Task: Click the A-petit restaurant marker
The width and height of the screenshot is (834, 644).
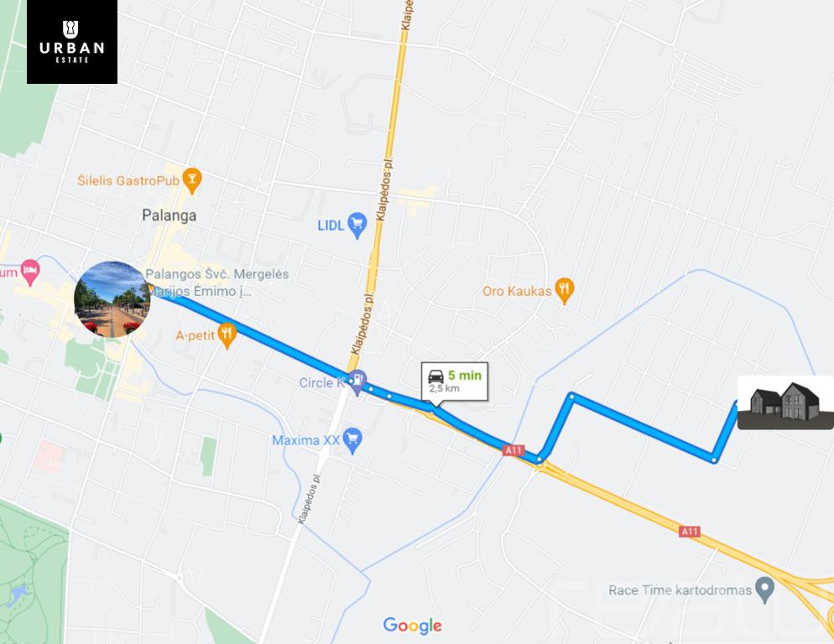Action: pos(227,336)
